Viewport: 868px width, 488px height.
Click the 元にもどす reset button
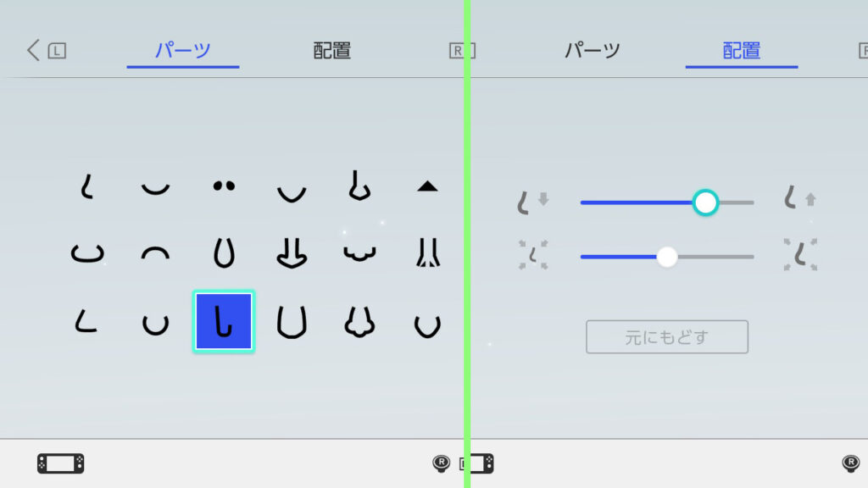point(667,337)
